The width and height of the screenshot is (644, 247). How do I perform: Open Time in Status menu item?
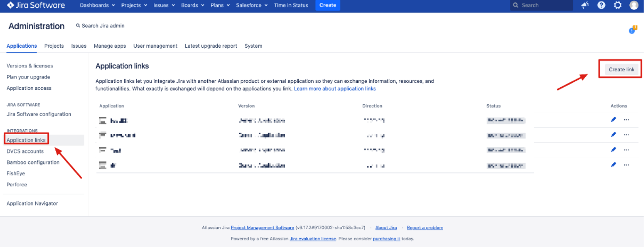pyautogui.click(x=291, y=5)
